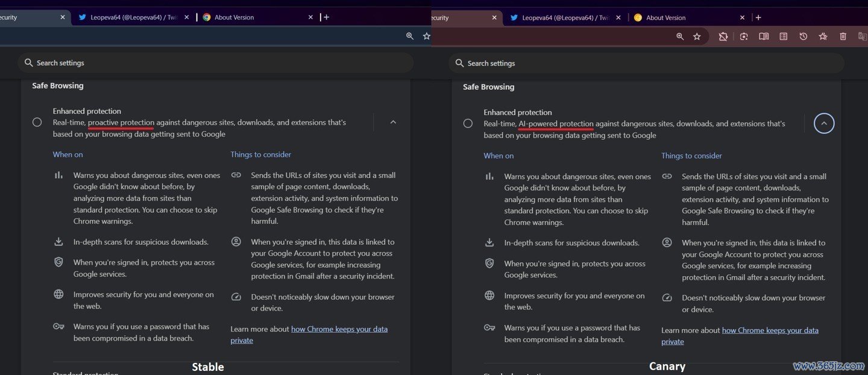The width and height of the screenshot is (868, 375).
Task: Click the trash can icon in Canary toolbar
Action: [843, 37]
